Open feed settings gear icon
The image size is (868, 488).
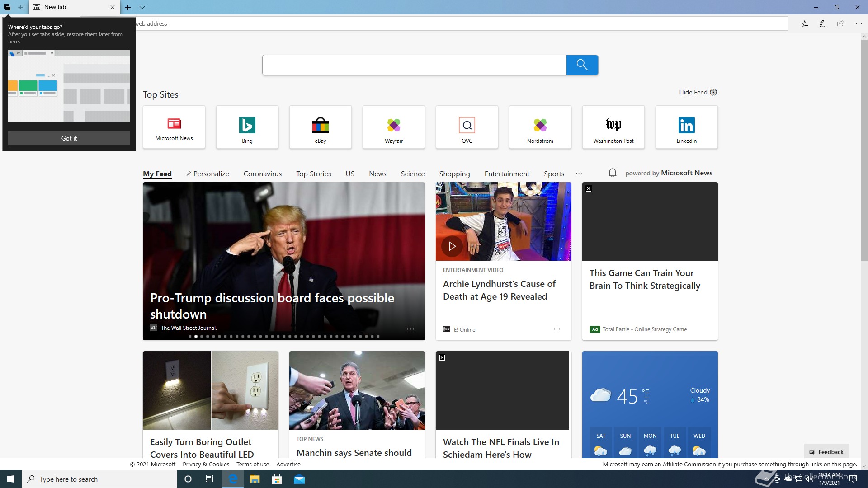713,92
